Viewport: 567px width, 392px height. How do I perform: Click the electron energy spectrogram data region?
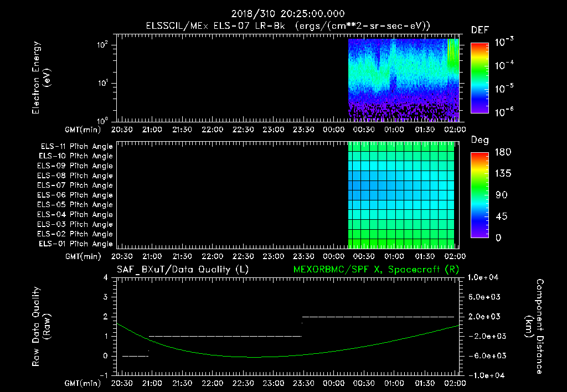click(x=404, y=80)
